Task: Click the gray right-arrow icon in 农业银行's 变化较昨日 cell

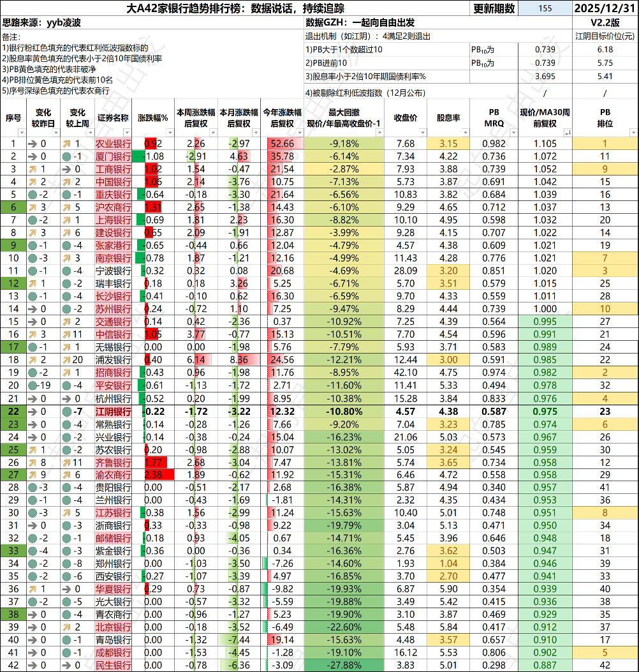Action: pos(33,144)
